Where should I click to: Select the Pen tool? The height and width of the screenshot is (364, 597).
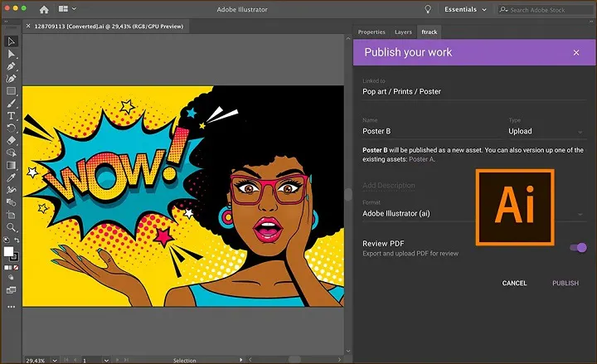click(11, 66)
